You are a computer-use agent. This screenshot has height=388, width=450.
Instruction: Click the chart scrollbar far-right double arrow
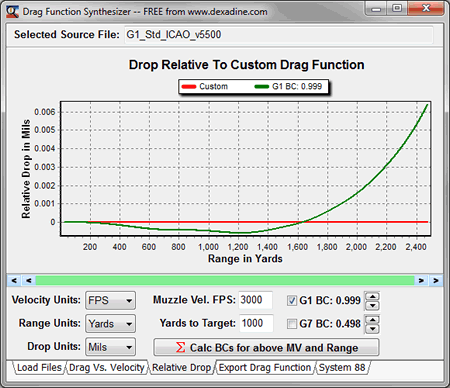pos(436,281)
